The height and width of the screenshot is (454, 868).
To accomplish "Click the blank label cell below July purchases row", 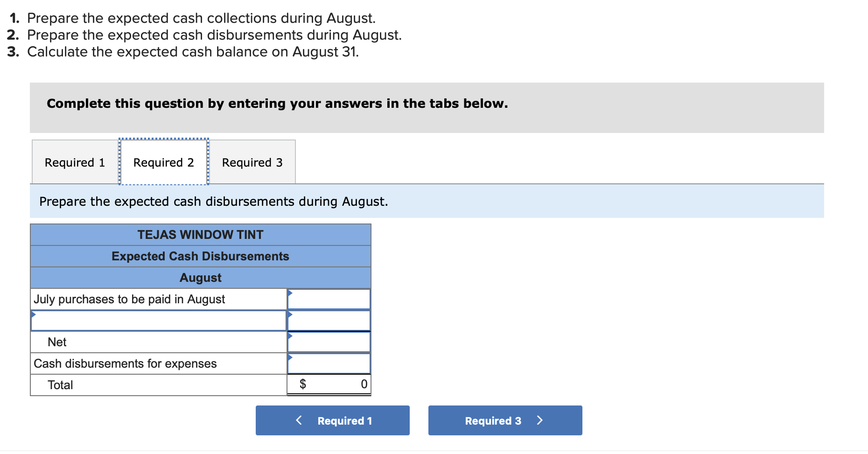I will (x=159, y=321).
